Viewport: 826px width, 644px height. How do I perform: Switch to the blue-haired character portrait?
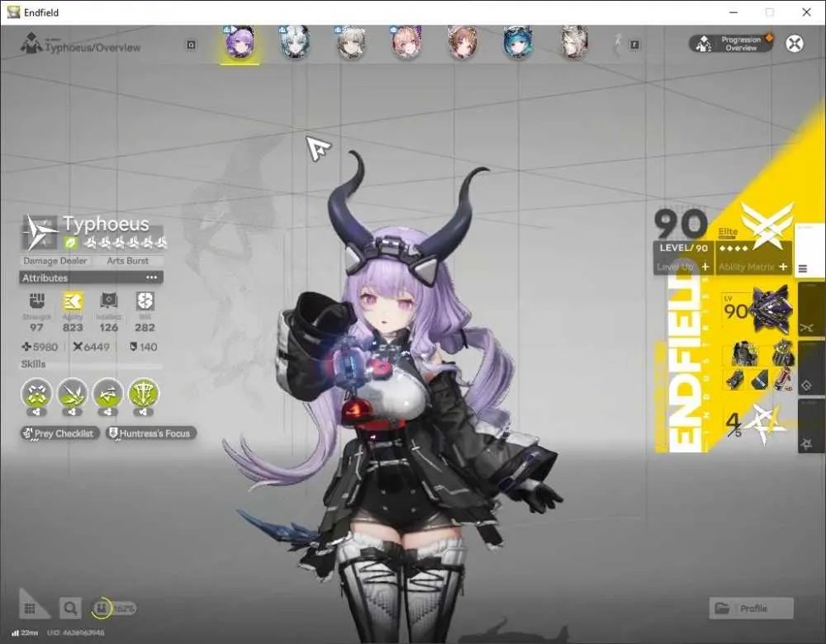coord(517,42)
